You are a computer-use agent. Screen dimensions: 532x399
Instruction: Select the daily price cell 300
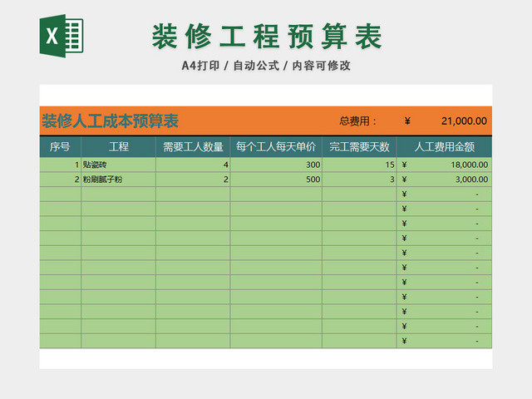[276, 165]
